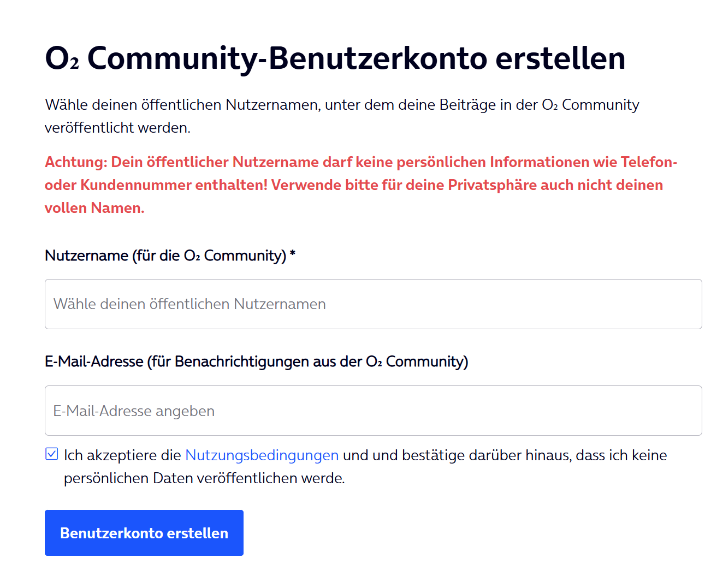Click the O₂ Community-Benutzerkonto erstellen heading
The width and height of the screenshot is (711, 588).
335,58
